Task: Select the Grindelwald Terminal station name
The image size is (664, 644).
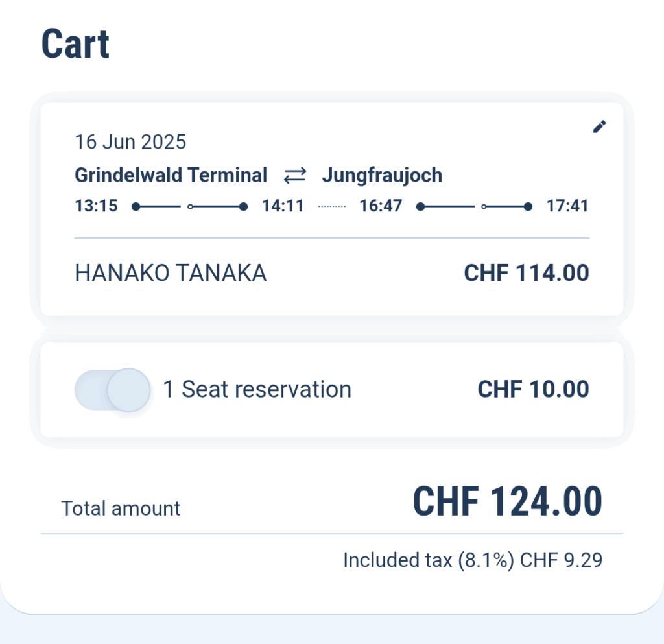Action: 171,175
